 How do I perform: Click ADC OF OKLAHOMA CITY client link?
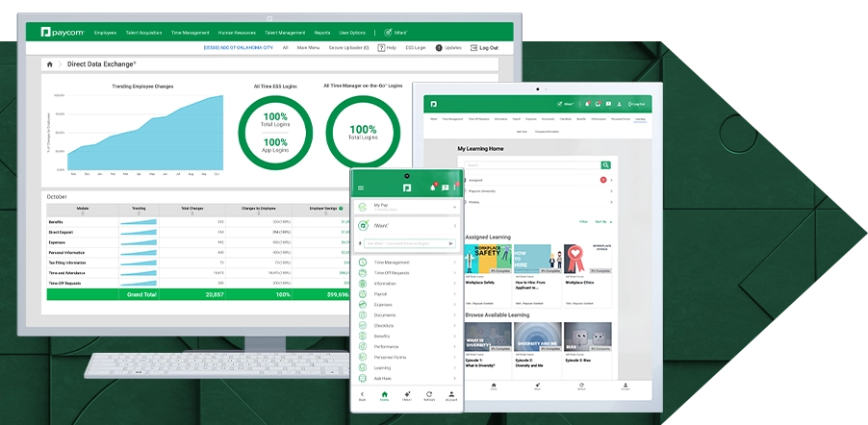coord(238,48)
